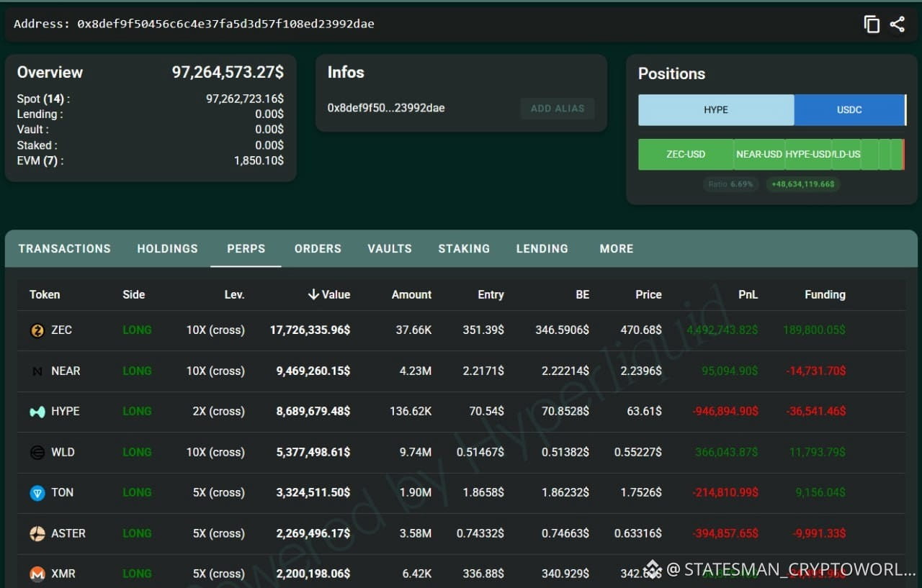Sort table by Side column header
Viewport: 922px width, 588px height.
[x=134, y=294]
